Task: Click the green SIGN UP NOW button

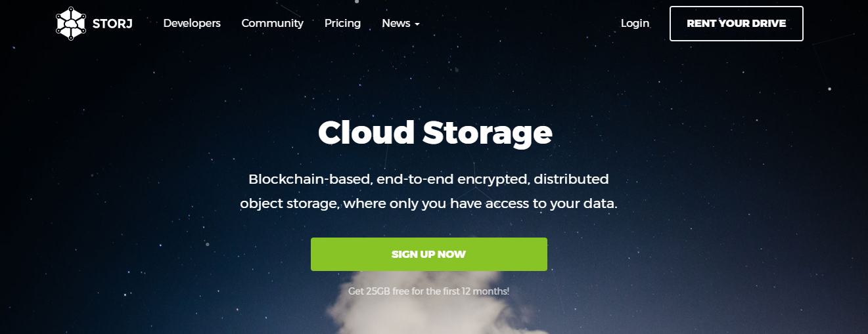Action: (x=428, y=254)
